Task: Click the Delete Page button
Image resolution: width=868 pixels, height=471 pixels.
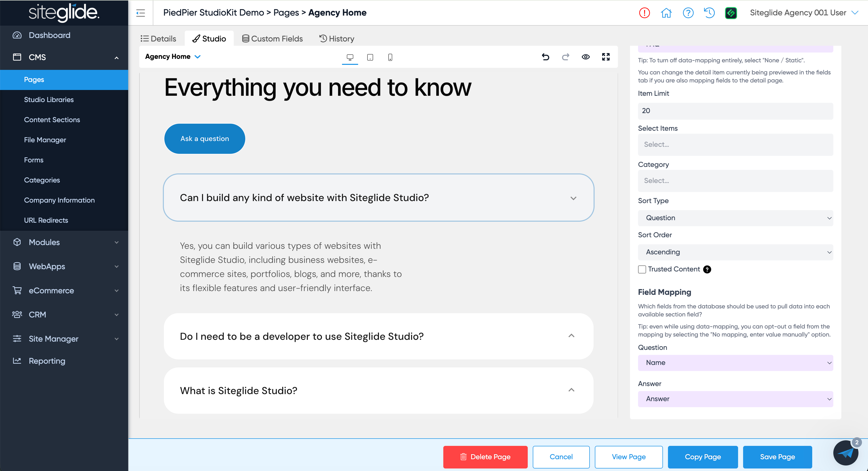Action: (485, 457)
